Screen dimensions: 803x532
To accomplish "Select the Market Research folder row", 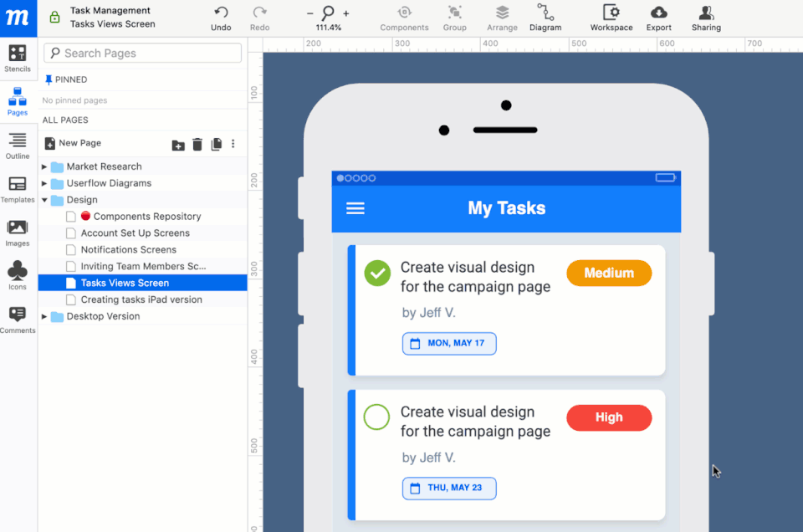I will [142, 166].
